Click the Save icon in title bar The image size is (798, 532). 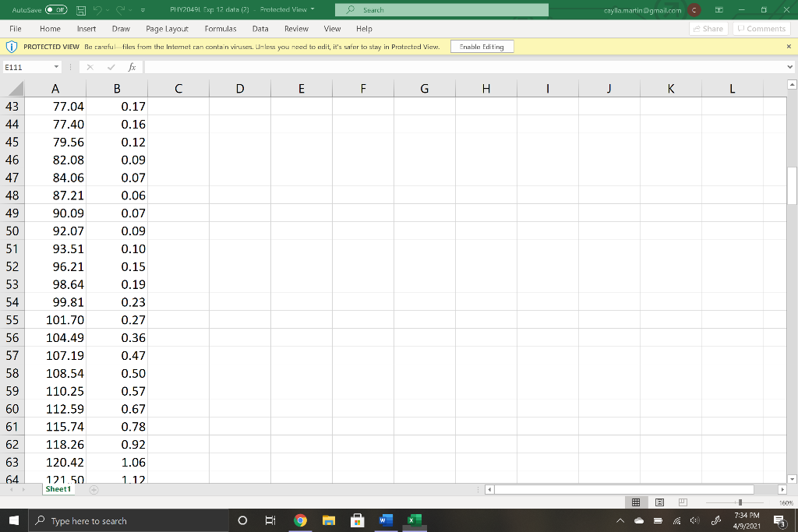(x=81, y=9)
